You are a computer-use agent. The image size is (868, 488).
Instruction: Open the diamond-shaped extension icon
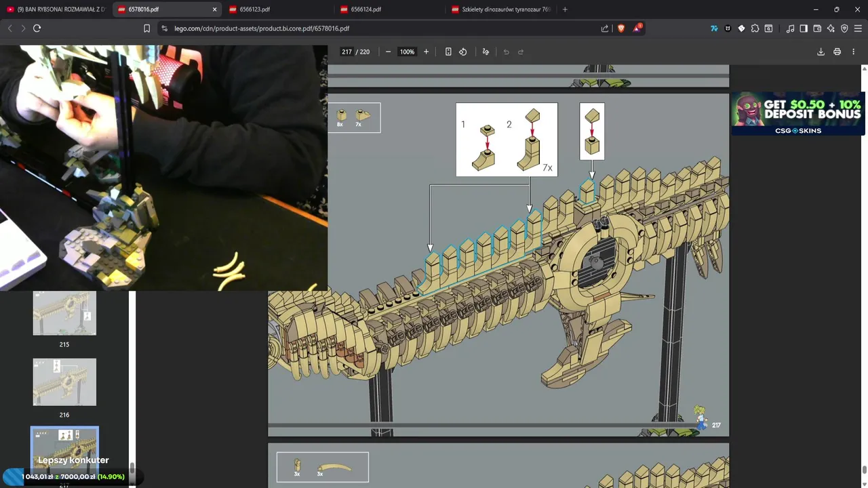click(741, 28)
